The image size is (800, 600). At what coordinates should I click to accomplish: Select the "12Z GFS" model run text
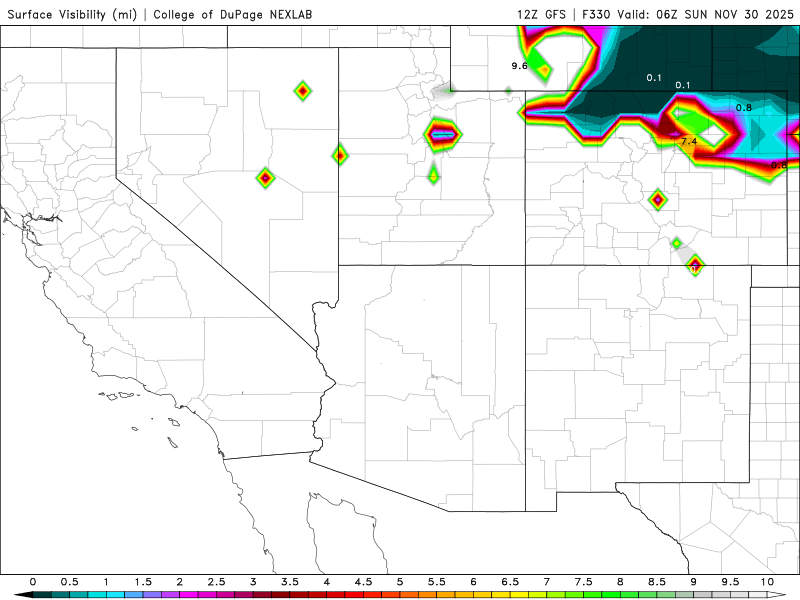[x=541, y=14]
